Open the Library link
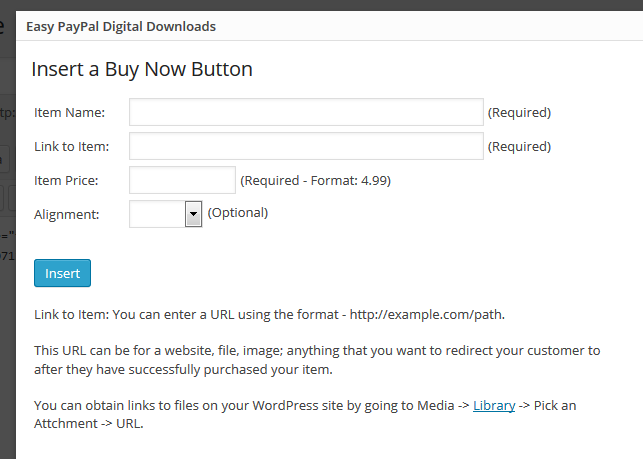This screenshot has height=459, width=643. click(x=494, y=405)
